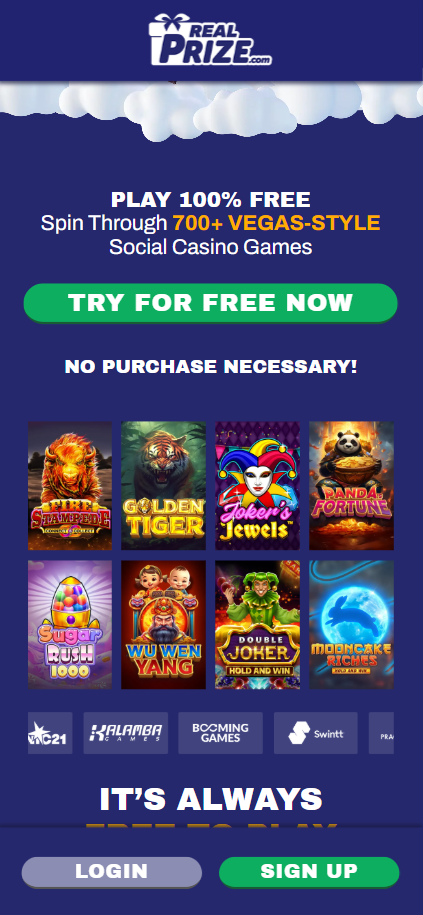Viewport: 423px width, 915px height.
Task: Tap the Try For Free Now button
Action: coord(210,303)
